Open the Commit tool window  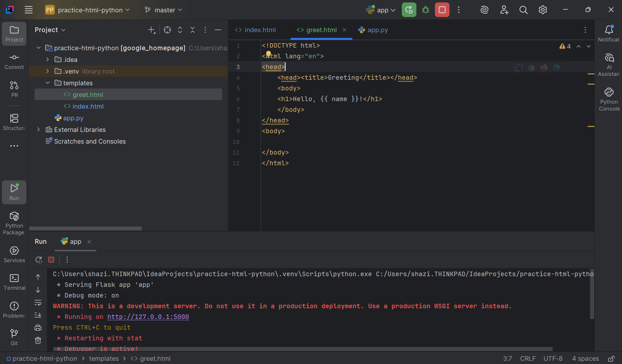(14, 62)
